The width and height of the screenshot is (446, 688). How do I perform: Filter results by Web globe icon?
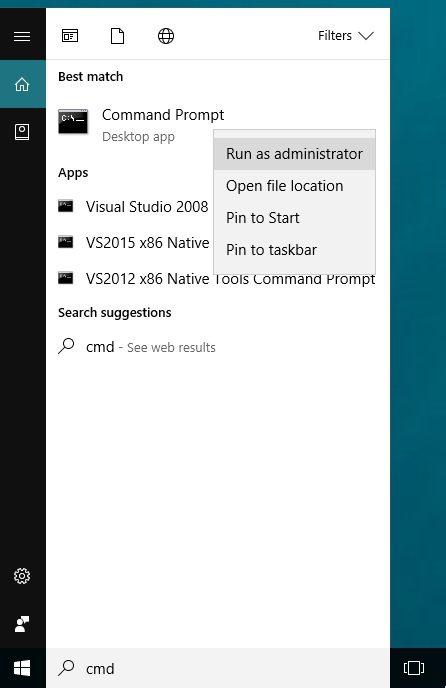pyautogui.click(x=166, y=36)
